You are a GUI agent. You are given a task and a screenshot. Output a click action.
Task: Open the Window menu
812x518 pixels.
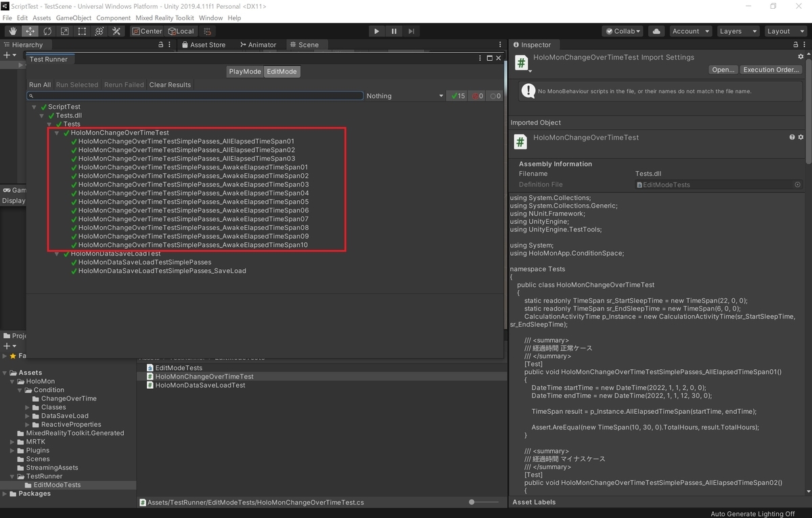coord(210,18)
